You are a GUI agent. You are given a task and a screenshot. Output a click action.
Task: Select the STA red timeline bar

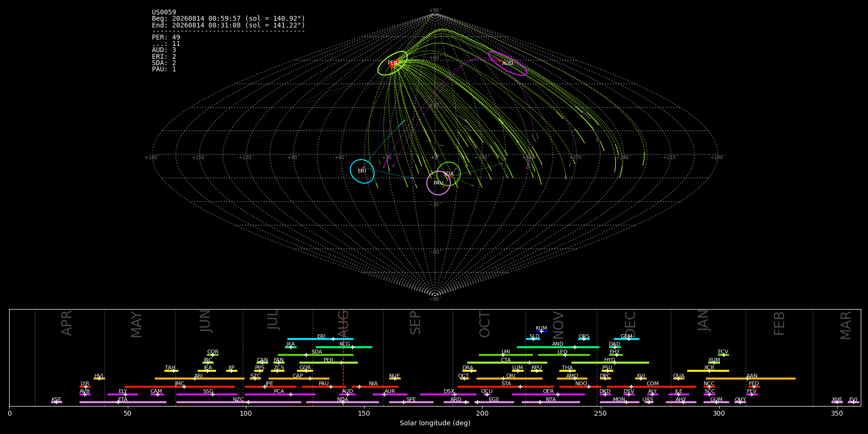pyautogui.click(x=506, y=386)
